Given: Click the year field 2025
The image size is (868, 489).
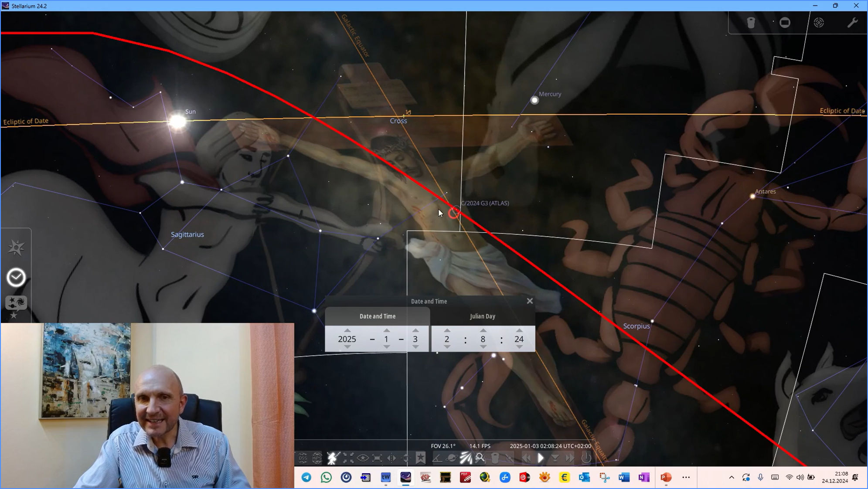Looking at the screenshot, I should coord(347,339).
